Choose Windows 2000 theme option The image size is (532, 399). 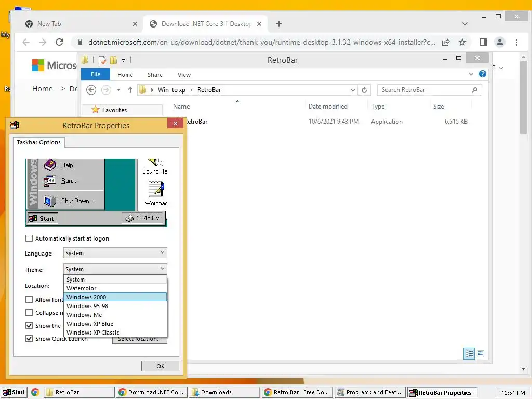coord(115,297)
